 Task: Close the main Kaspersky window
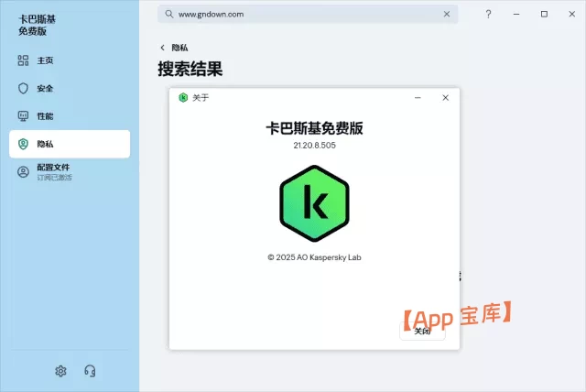pos(571,15)
